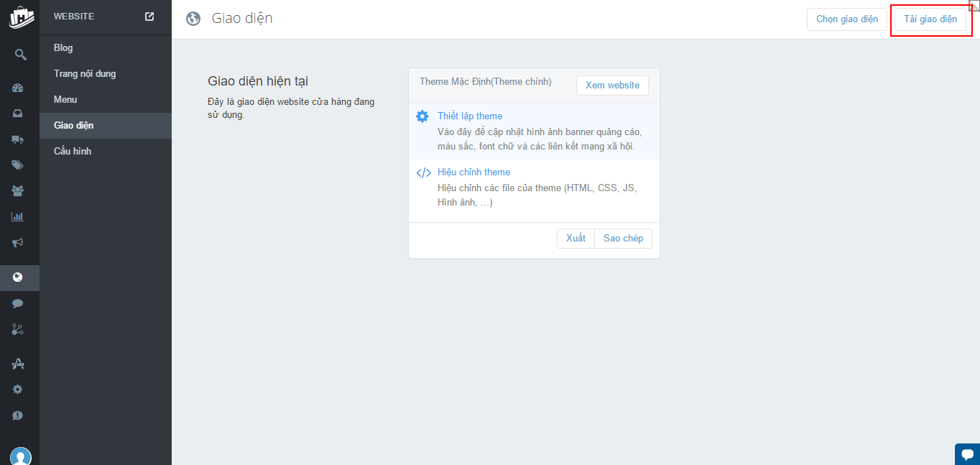Open the customers group icon
The height and width of the screenshot is (465, 980).
pos(18,190)
